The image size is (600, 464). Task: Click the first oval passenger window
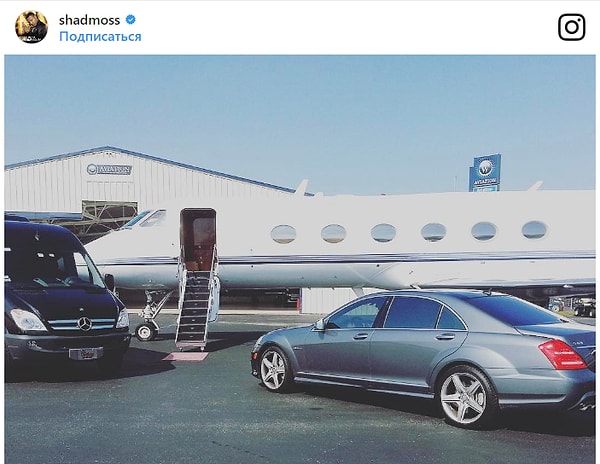[x=284, y=234]
